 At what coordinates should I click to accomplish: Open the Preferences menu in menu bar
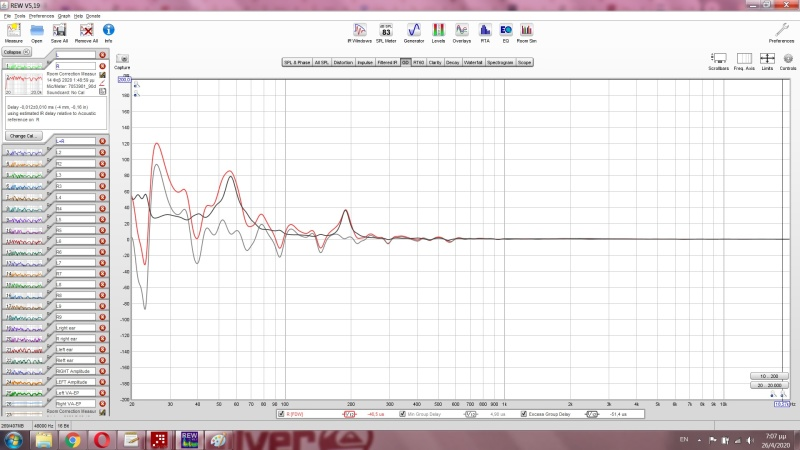41,16
